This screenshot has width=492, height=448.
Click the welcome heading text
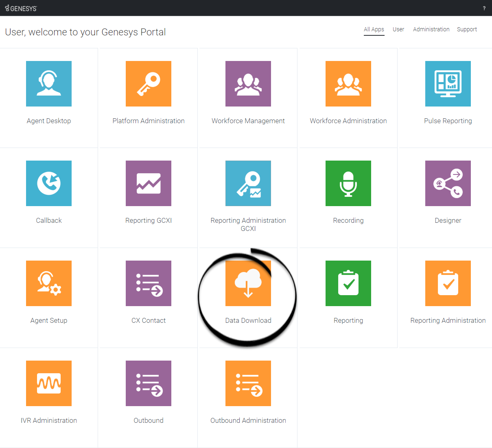point(85,32)
